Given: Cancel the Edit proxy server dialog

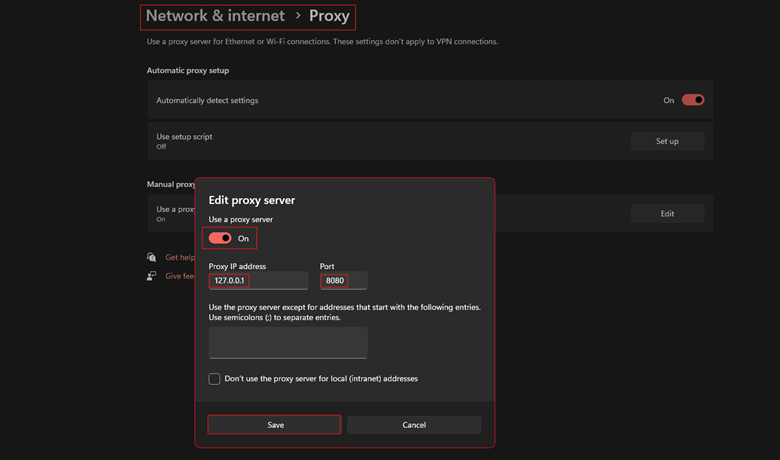Looking at the screenshot, I should (x=414, y=425).
